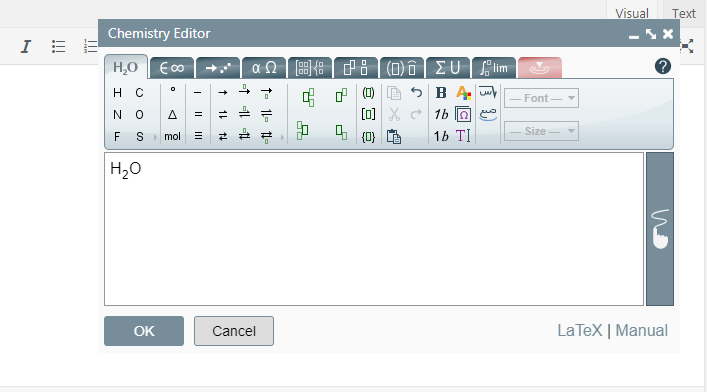Insert reversible arrows with text above
707x392 pixels.
pos(244,135)
